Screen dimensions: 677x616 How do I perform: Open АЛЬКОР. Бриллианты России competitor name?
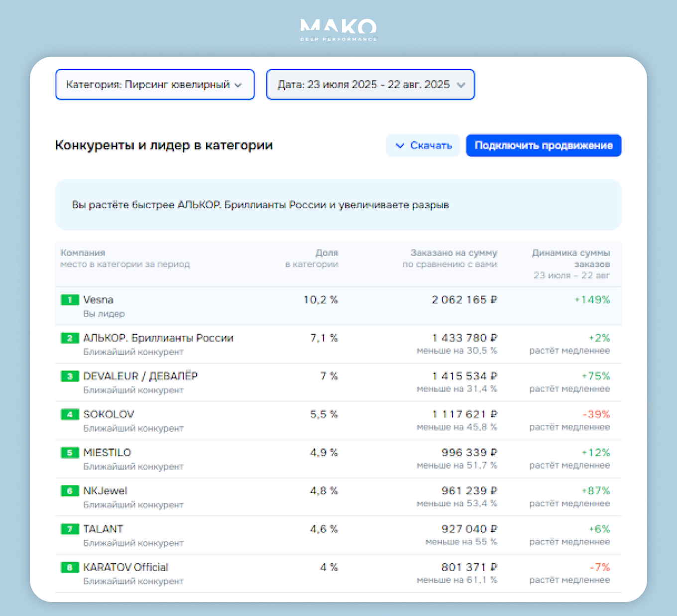[x=158, y=338]
